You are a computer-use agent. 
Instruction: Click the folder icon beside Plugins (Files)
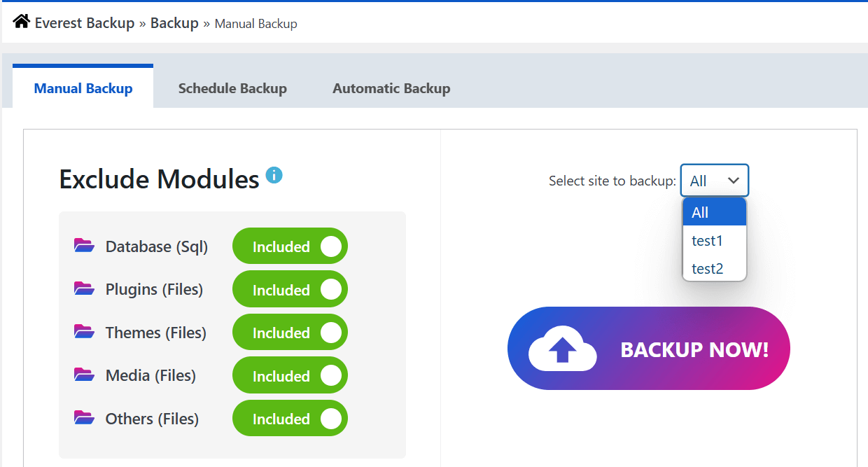coord(83,288)
